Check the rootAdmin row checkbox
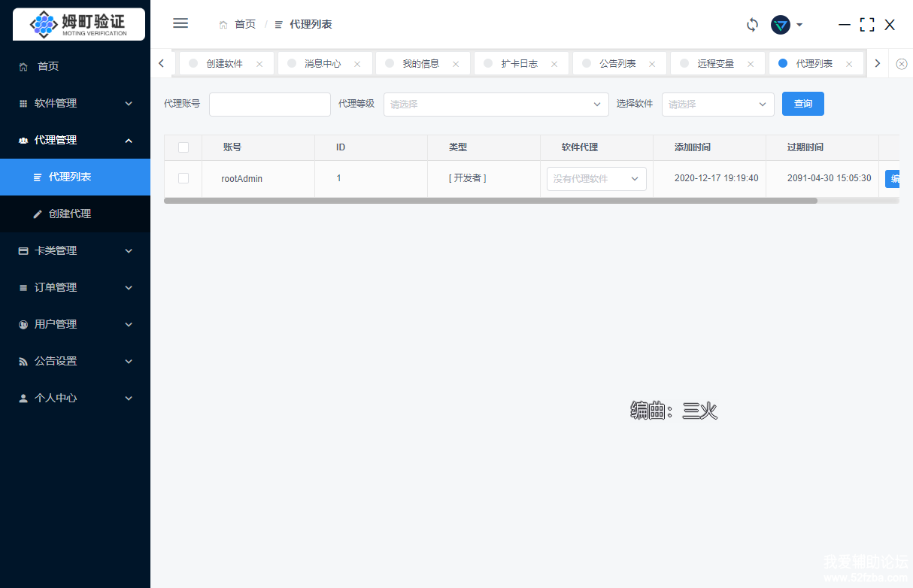Viewport: 913px width, 588px height. (184, 178)
